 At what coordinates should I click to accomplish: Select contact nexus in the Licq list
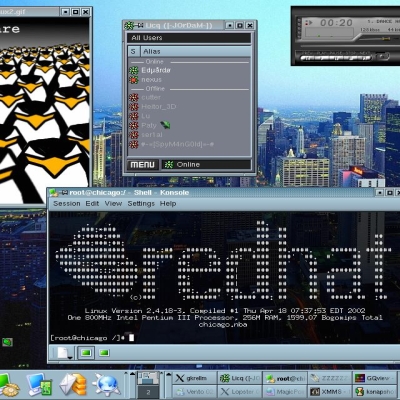point(151,80)
